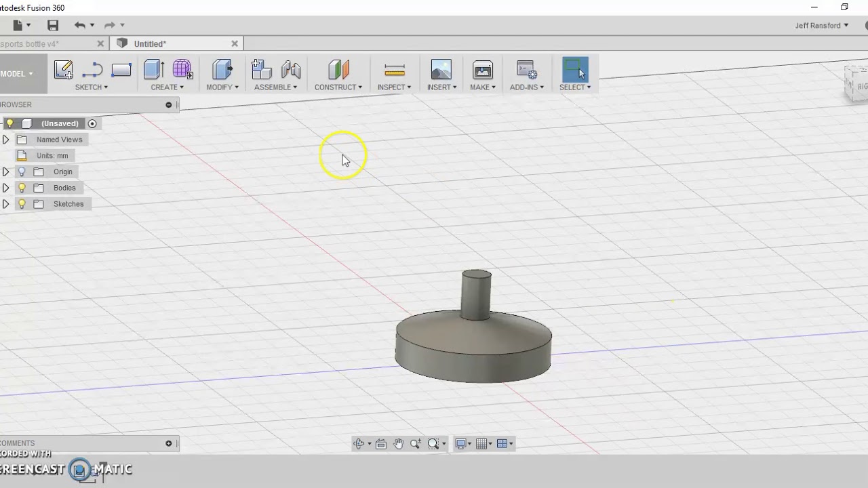Close the sports bottle v4 tab
The width and height of the screenshot is (868, 488).
(x=100, y=43)
